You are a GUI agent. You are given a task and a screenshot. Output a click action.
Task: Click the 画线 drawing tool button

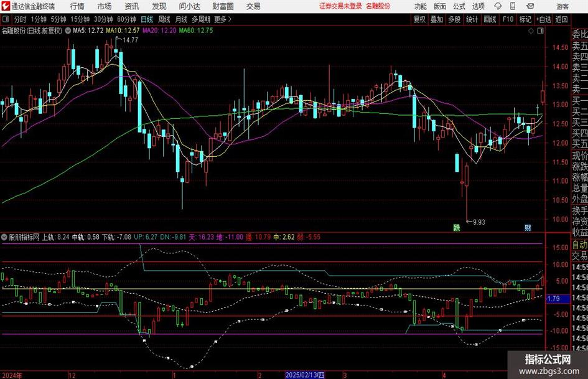(490, 19)
